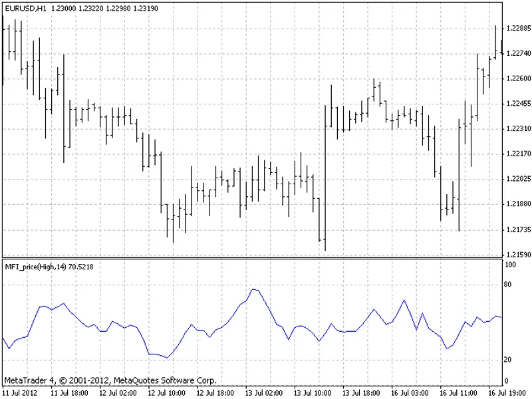Viewport: 532px width, 399px height.
Task: Select the 11 Jul 2012 time label
Action: (x=20, y=393)
